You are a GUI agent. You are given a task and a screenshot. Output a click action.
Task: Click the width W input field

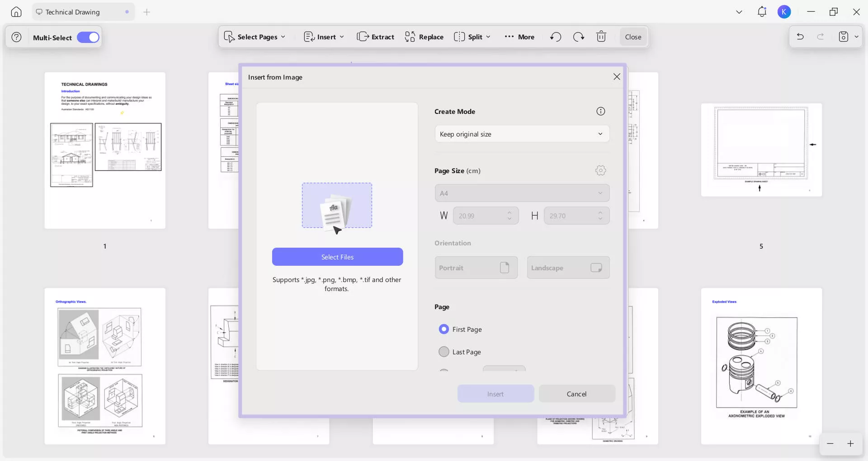[x=486, y=216]
